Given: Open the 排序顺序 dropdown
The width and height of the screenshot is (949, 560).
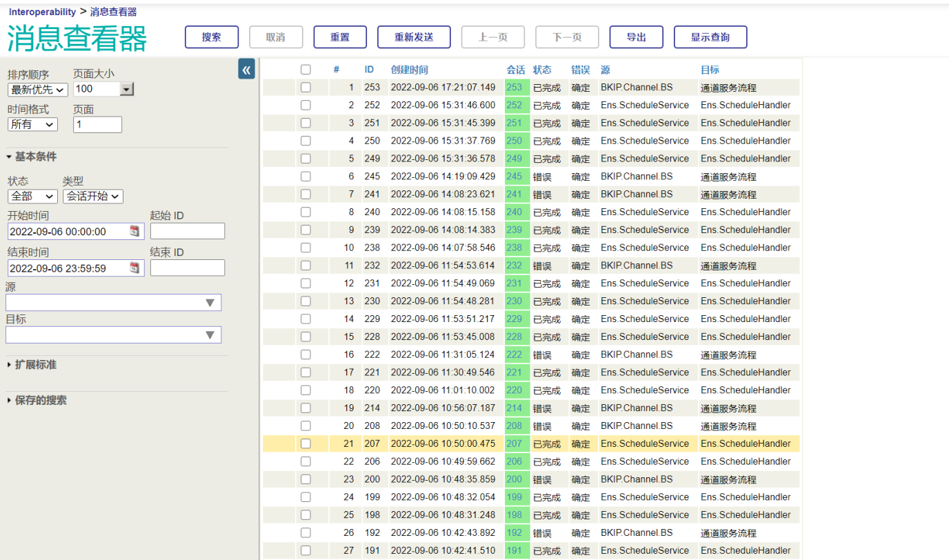Looking at the screenshot, I should (x=38, y=89).
